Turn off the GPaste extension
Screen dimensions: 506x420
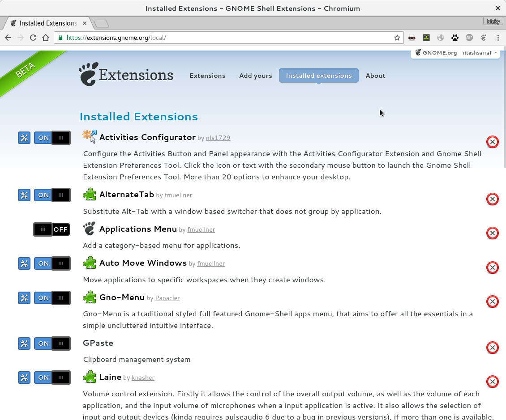click(52, 344)
